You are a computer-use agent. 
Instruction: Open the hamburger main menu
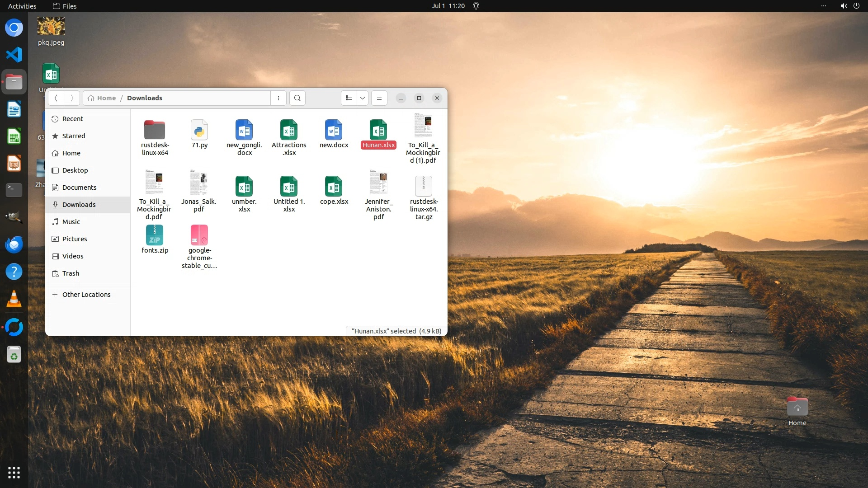click(379, 98)
